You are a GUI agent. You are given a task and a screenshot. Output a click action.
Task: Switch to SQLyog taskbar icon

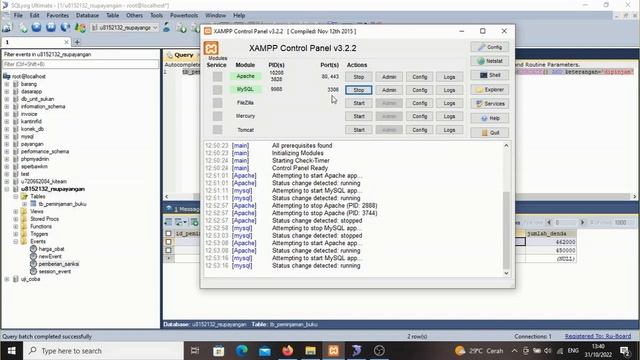356,351
